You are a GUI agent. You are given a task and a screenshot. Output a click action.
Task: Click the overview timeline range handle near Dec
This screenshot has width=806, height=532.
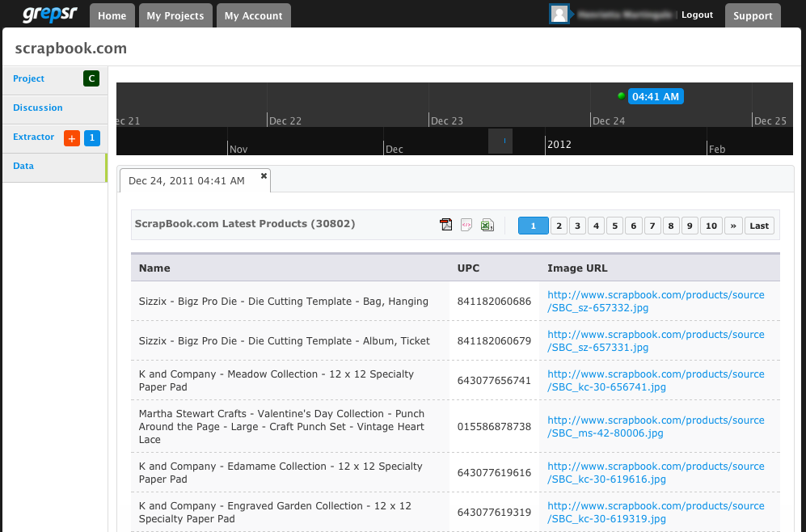pyautogui.click(x=500, y=141)
